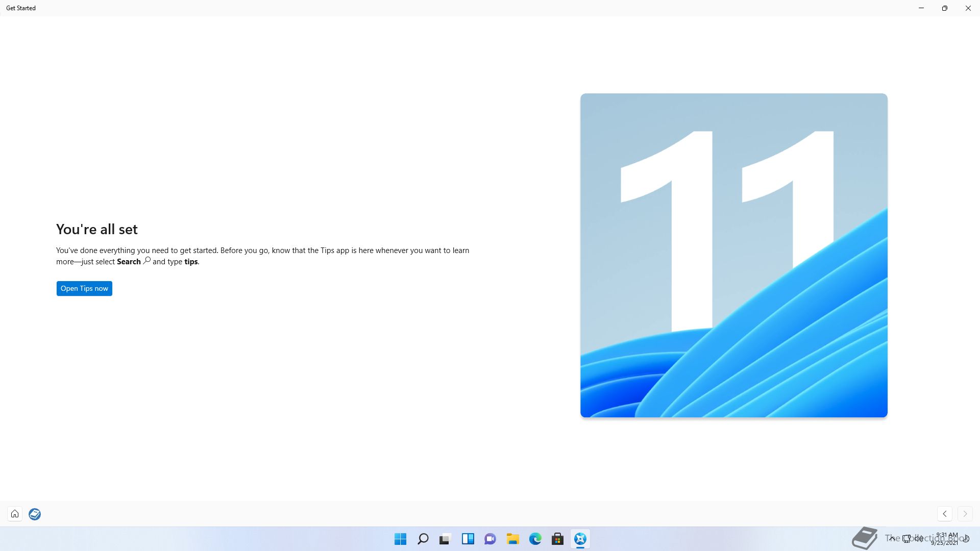Click the Get Started taskbar icon
Image resolution: width=980 pixels, height=551 pixels.
tap(580, 539)
